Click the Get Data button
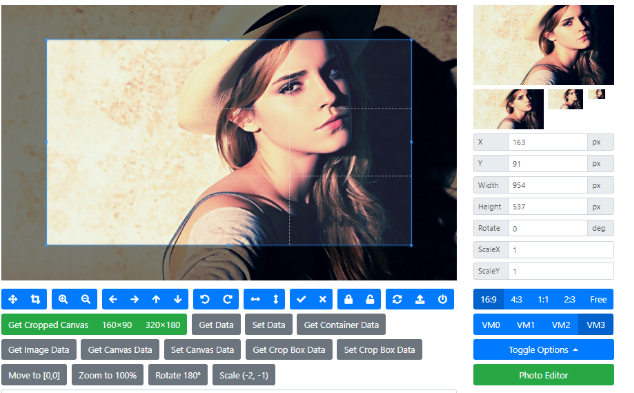 click(x=216, y=325)
